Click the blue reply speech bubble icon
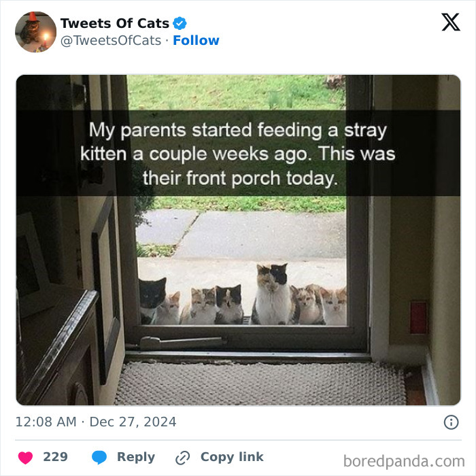476x476 pixels. [x=99, y=458]
